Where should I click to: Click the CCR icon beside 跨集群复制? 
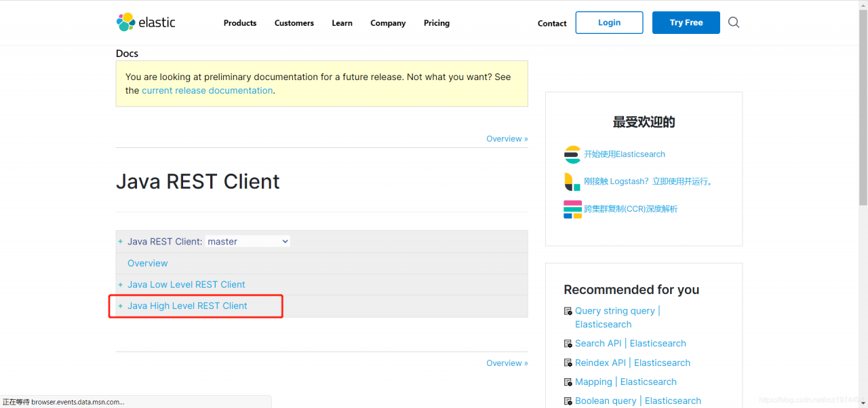click(572, 209)
